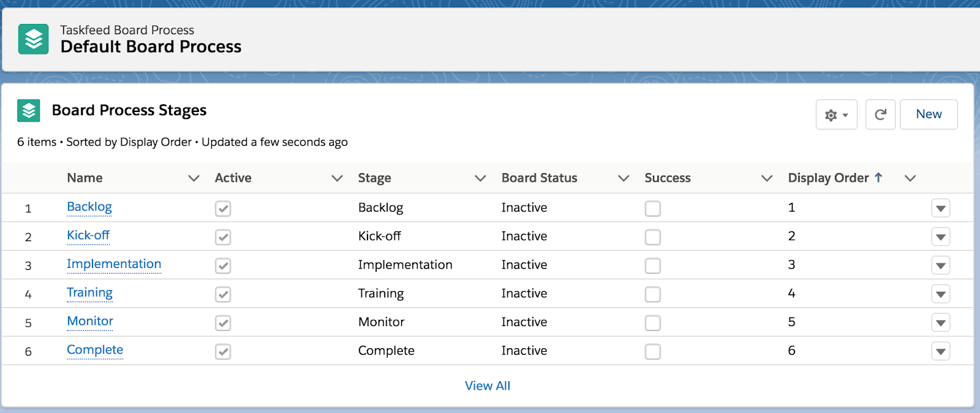
Task: Click the Taskfeed Board Process header icon
Action: [33, 39]
